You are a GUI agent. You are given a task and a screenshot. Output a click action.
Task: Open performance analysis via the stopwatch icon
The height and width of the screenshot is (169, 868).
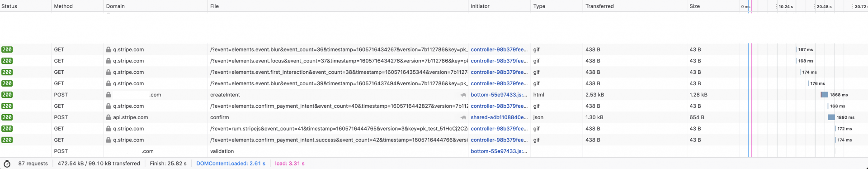(x=7, y=164)
